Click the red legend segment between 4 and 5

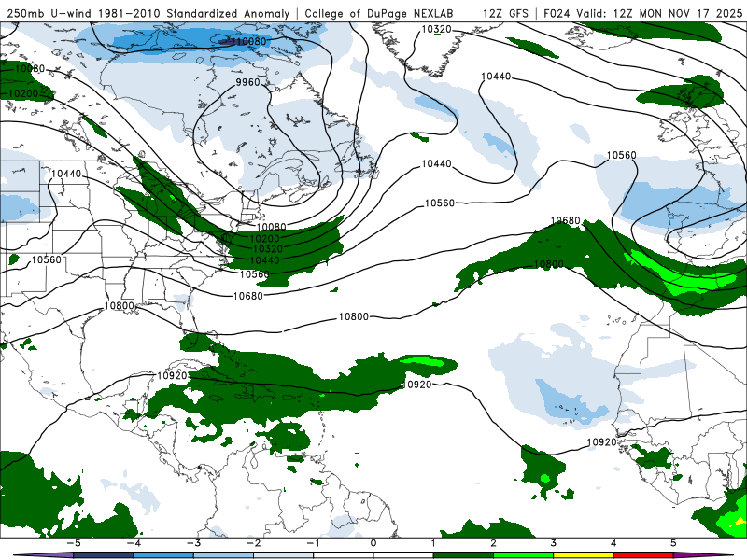[643, 555]
